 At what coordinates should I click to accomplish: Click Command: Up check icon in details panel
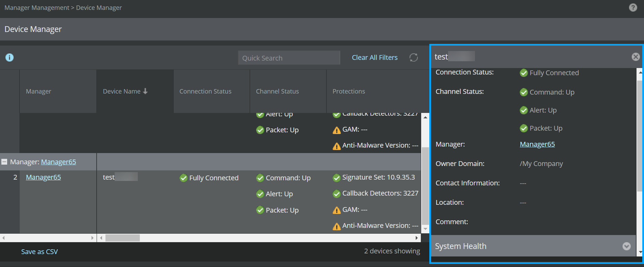524,92
